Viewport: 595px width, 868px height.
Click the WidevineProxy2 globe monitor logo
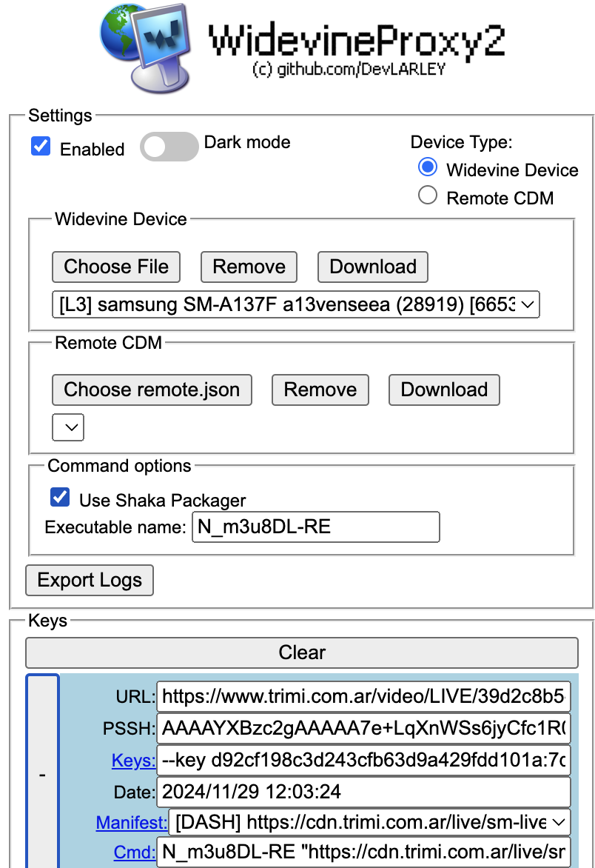[146, 47]
